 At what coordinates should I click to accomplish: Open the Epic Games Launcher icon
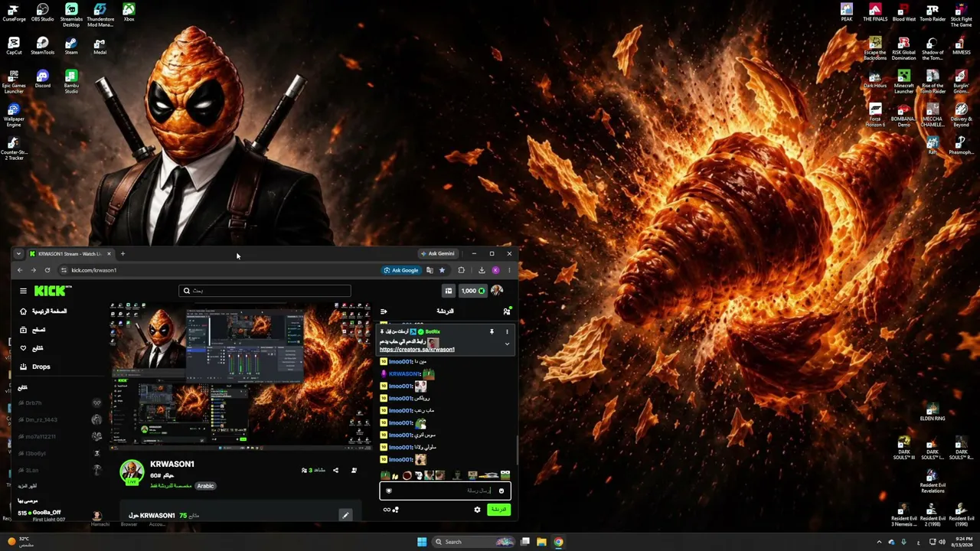point(13,81)
